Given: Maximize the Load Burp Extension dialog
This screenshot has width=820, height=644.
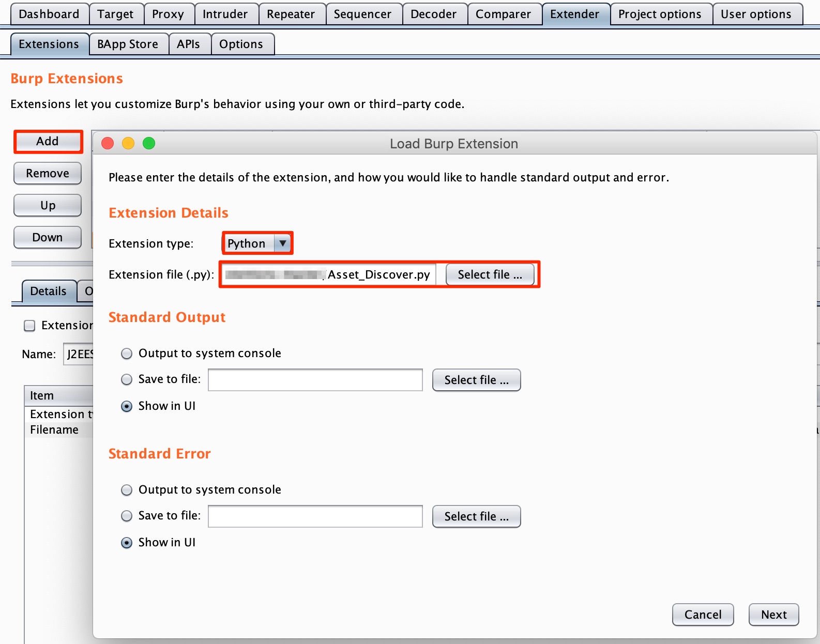Looking at the screenshot, I should pos(149,143).
